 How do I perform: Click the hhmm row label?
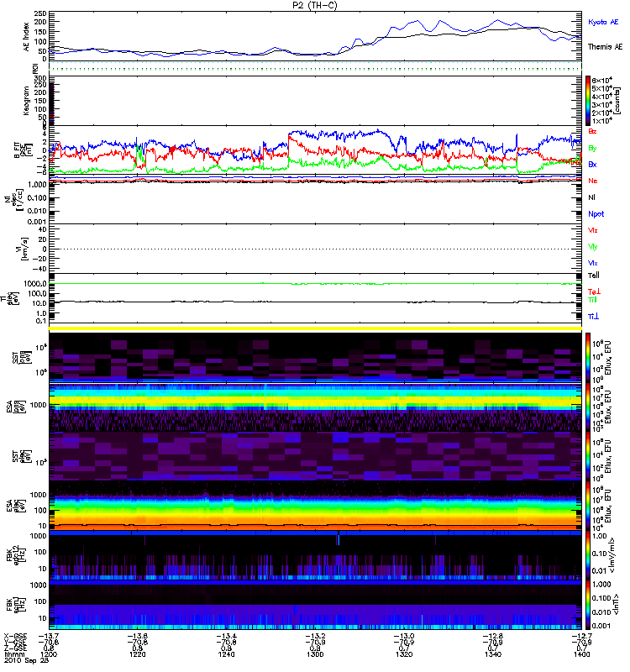click(x=13, y=654)
